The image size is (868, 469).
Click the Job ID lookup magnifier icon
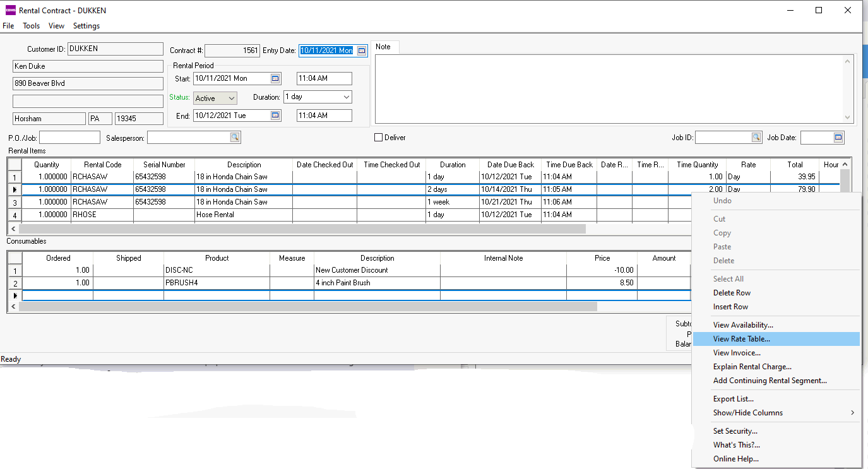tap(756, 138)
